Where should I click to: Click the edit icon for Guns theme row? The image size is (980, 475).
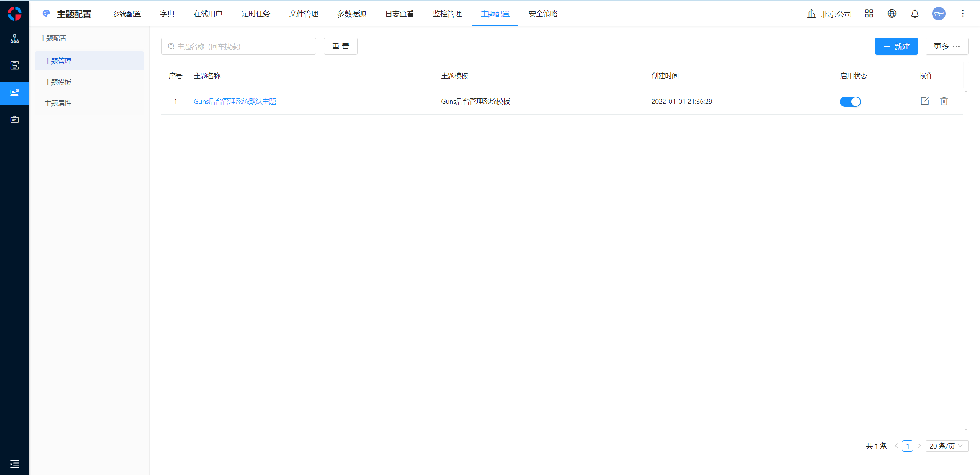(925, 101)
